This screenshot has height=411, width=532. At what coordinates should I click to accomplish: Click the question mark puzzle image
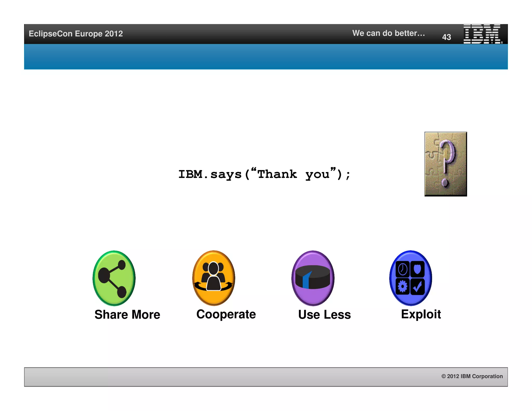[446, 164]
